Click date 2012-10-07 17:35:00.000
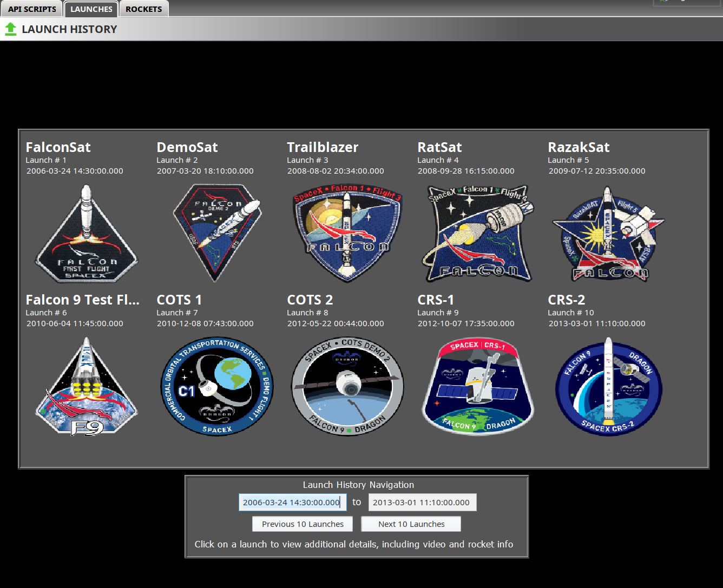Viewport: 723px width, 588px height. point(466,323)
